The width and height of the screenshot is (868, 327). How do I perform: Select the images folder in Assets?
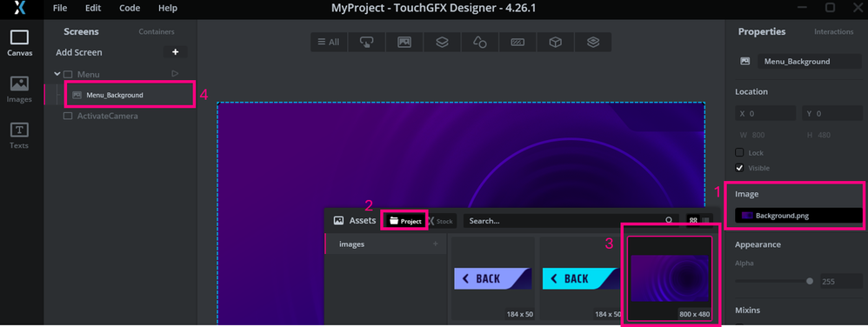click(386, 244)
